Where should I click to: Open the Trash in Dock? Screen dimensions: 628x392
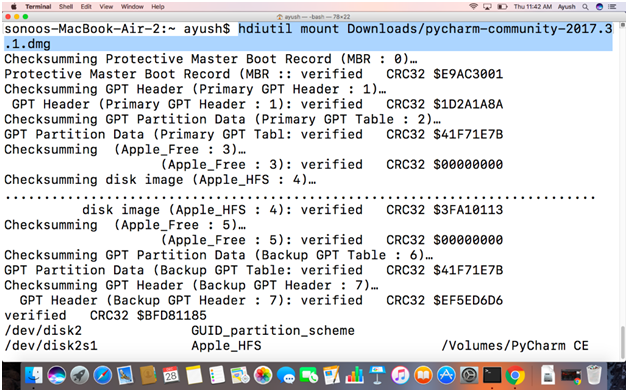click(594, 375)
